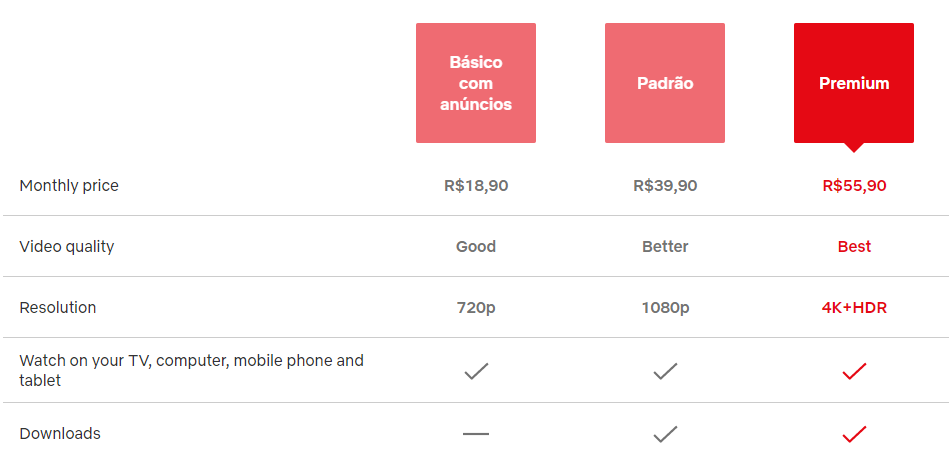This screenshot has height=475, width=950.
Task: Click the dash under Básico downloads
Action: tap(476, 434)
